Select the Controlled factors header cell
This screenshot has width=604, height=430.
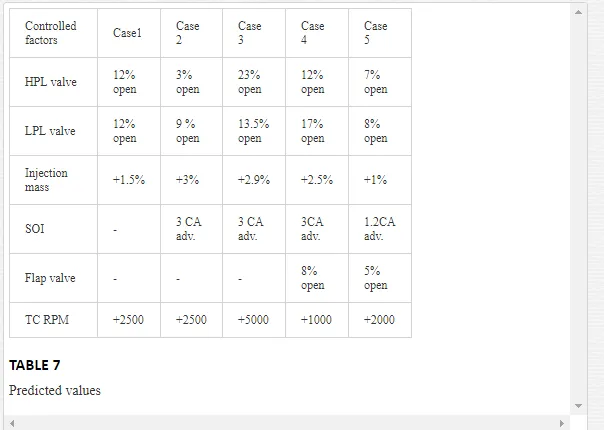click(54, 33)
